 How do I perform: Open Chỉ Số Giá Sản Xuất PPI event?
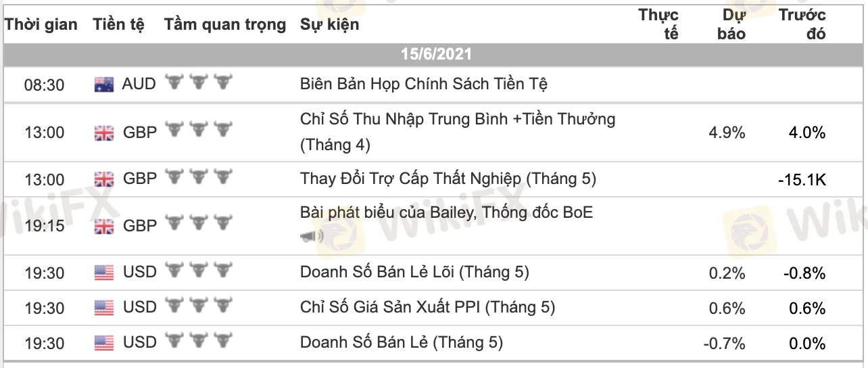(427, 307)
